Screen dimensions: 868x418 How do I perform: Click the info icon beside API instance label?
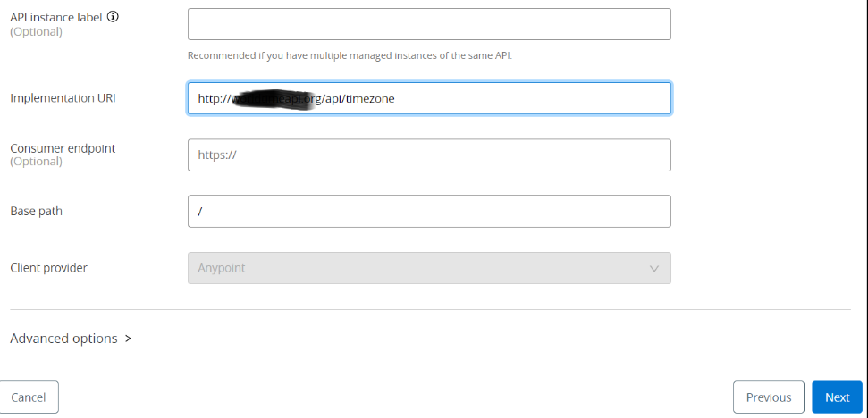113,16
